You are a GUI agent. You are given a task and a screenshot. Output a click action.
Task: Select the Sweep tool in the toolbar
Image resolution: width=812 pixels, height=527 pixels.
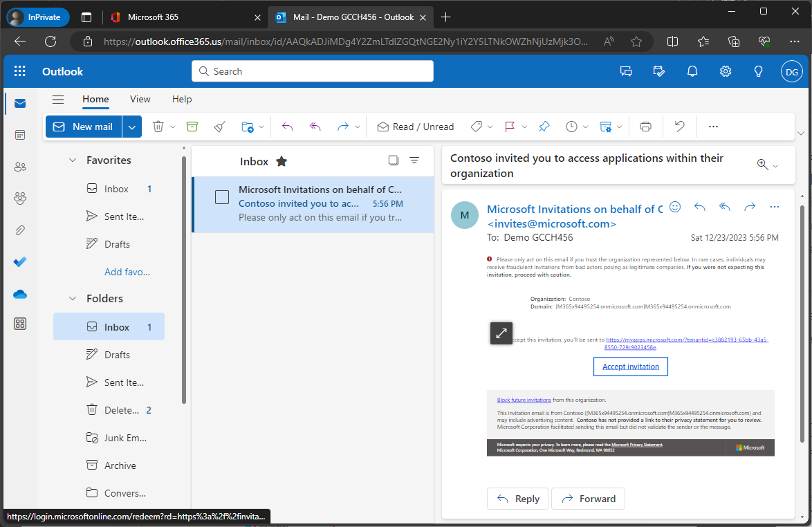point(219,127)
